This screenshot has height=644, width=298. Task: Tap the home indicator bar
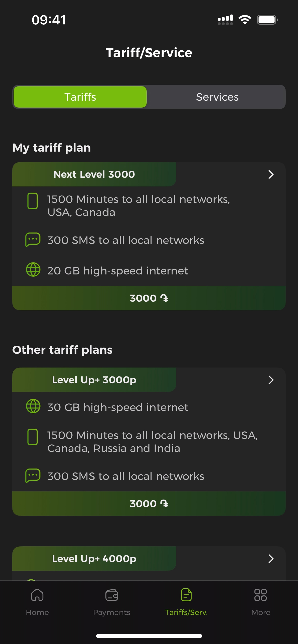click(149, 636)
